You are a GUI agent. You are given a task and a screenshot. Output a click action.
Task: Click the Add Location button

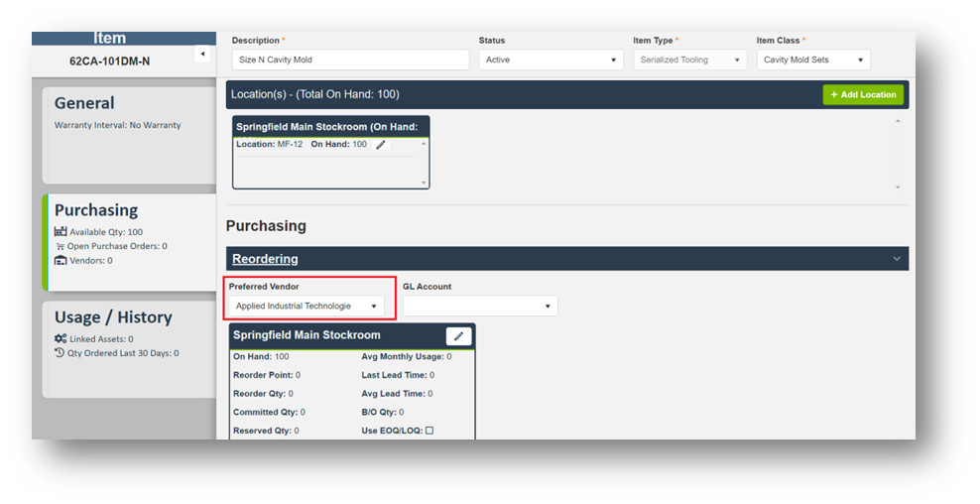pos(863,94)
